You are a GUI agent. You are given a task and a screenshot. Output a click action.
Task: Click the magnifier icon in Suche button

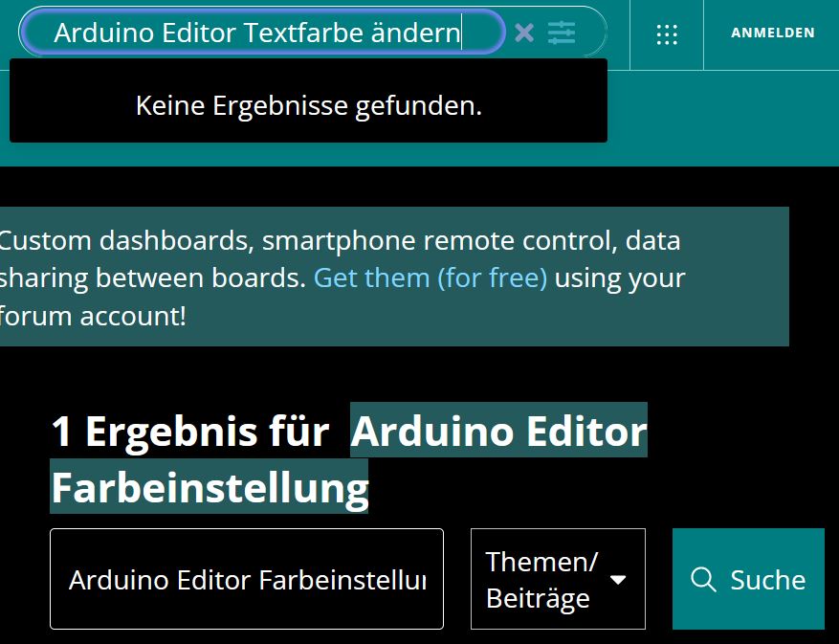click(x=703, y=579)
